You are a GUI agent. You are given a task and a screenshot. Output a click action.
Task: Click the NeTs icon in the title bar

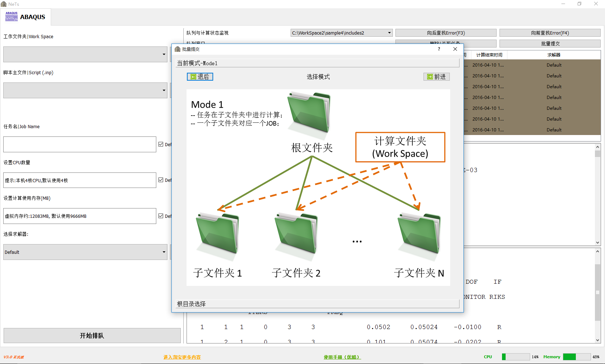click(x=4, y=4)
